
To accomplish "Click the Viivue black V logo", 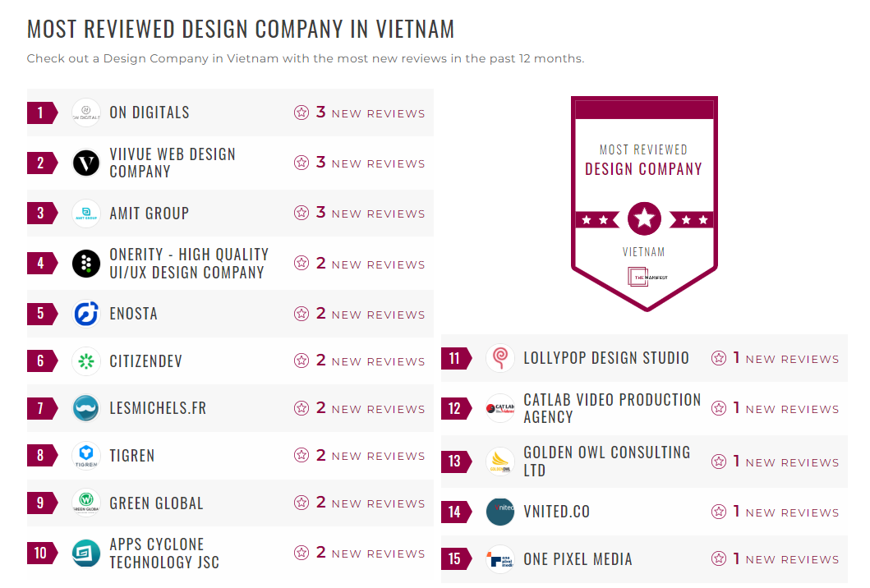I will pyautogui.click(x=86, y=163).
